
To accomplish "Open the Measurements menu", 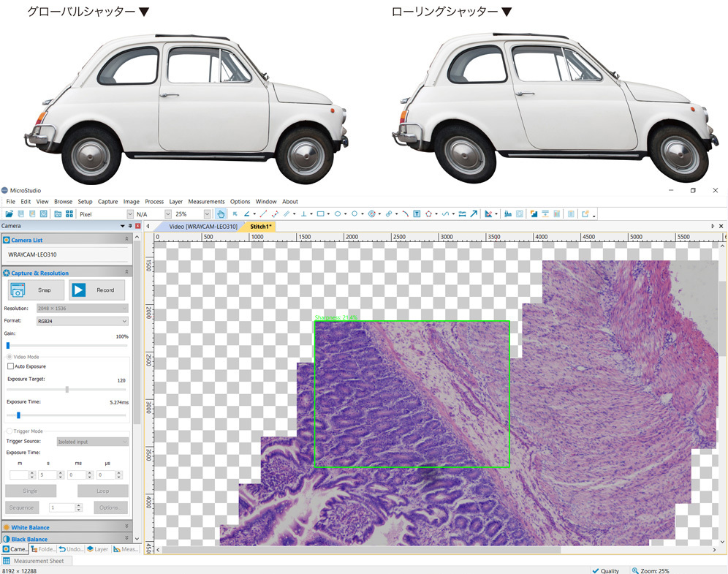I will tap(206, 202).
